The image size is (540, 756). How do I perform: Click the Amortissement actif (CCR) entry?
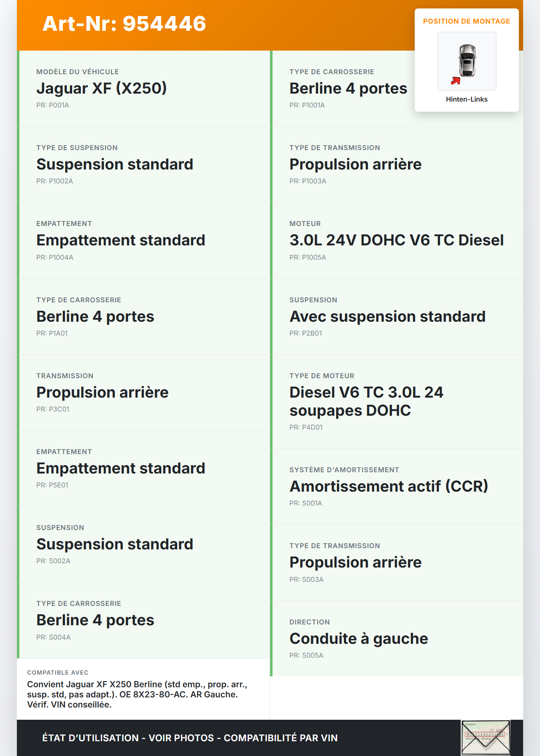[x=389, y=486]
